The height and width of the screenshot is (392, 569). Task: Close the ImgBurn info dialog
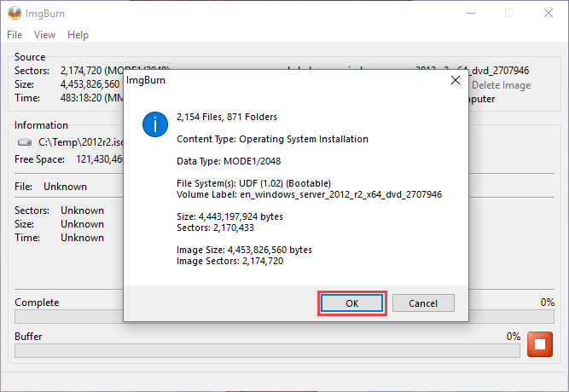(x=456, y=80)
